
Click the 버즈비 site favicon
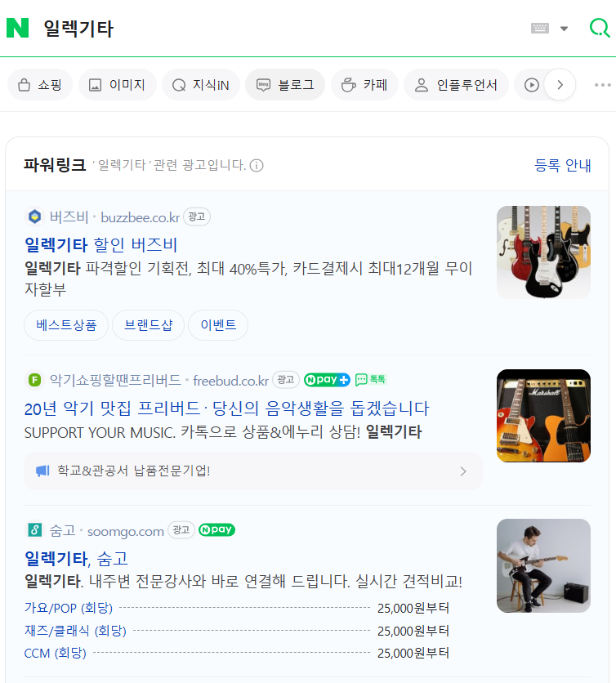[x=35, y=217]
